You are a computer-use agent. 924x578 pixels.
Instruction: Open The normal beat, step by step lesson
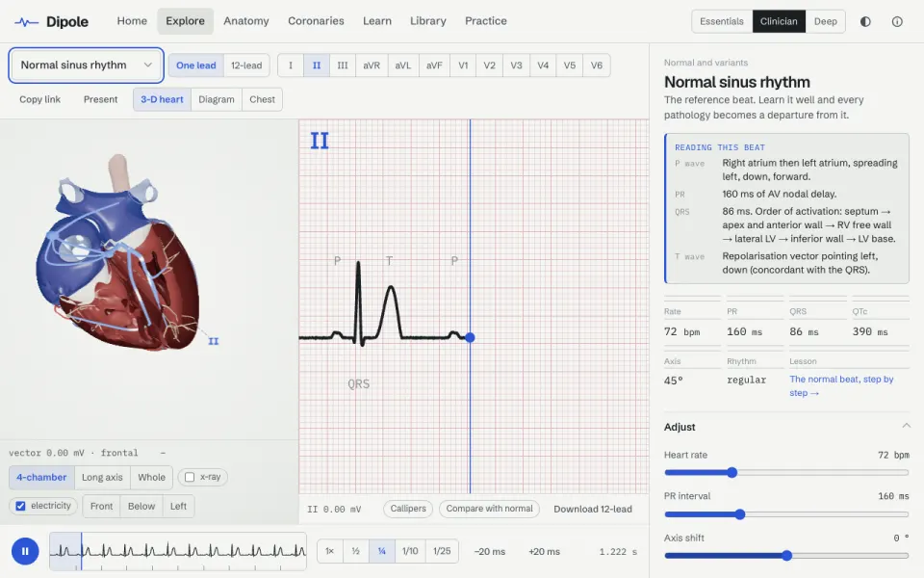tap(841, 385)
